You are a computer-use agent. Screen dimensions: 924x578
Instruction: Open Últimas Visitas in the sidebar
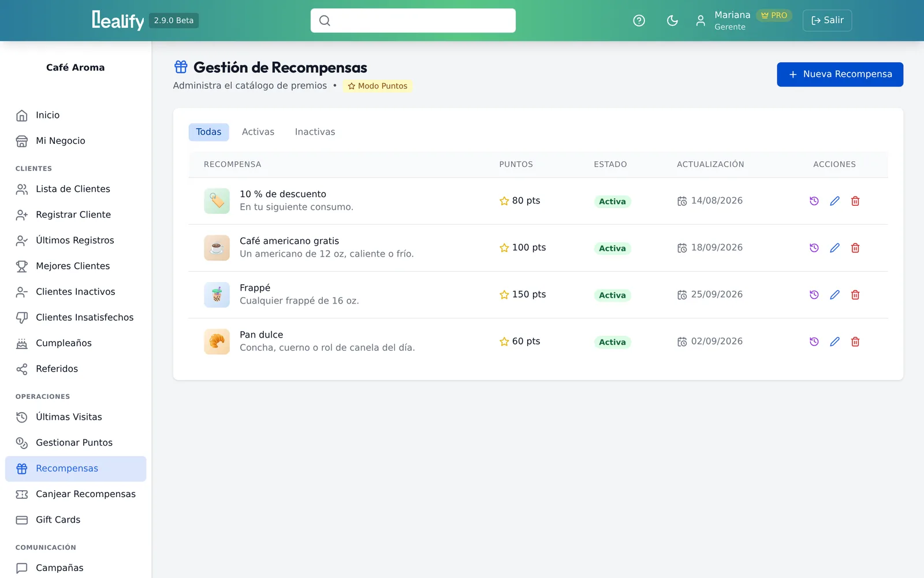76,417
